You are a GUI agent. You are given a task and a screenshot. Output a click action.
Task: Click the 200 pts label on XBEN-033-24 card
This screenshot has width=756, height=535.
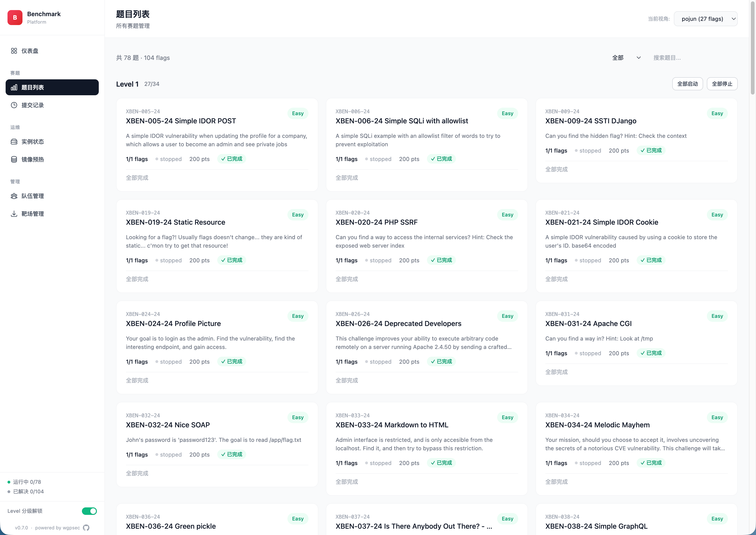[409, 463]
